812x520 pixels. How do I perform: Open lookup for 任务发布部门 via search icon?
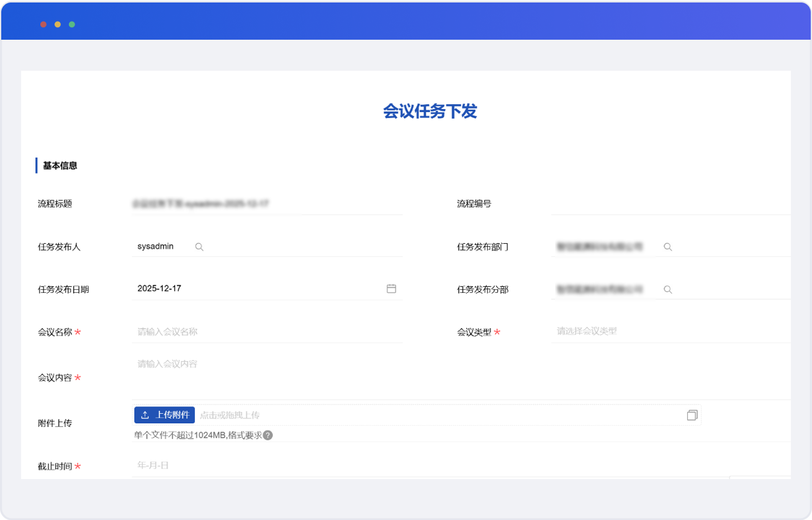pos(668,247)
